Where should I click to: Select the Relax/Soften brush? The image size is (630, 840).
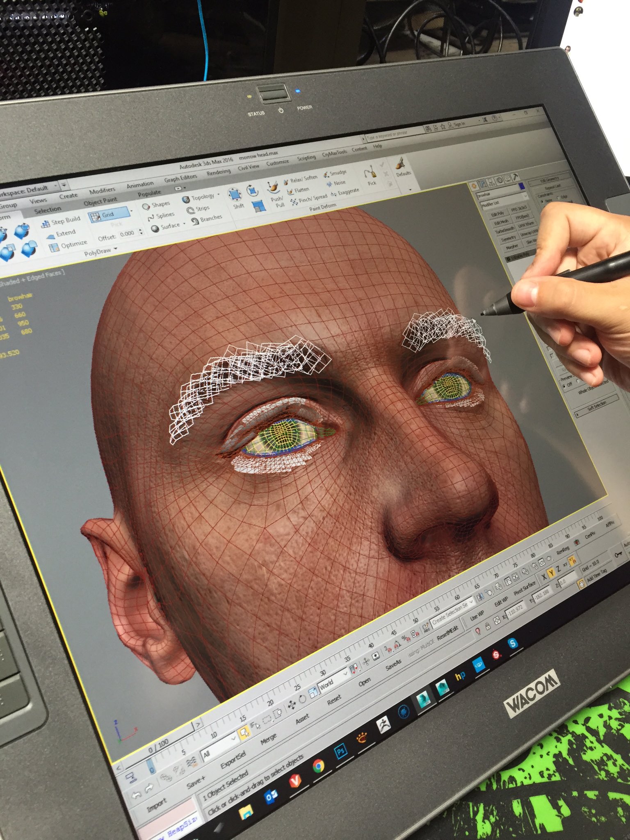[301, 180]
